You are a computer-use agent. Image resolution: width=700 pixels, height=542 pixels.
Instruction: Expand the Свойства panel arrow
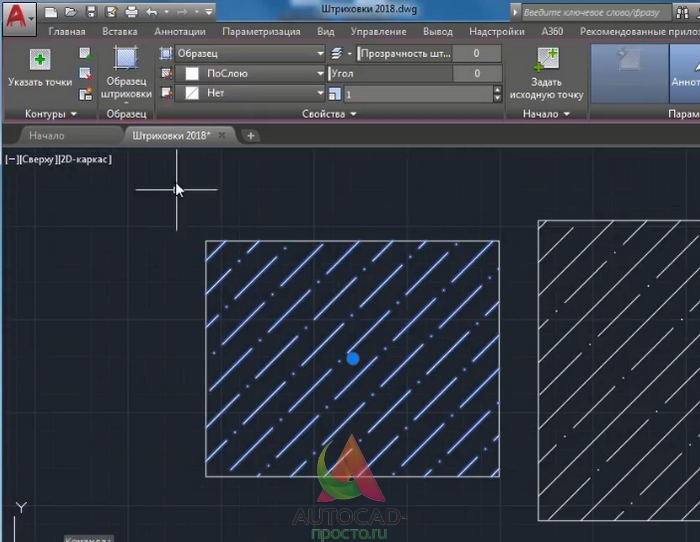point(353,114)
